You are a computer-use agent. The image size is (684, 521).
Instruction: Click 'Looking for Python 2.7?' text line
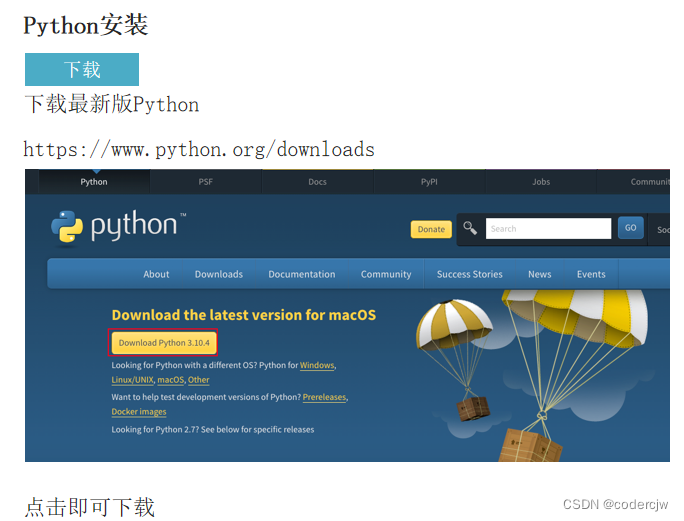[212, 429]
